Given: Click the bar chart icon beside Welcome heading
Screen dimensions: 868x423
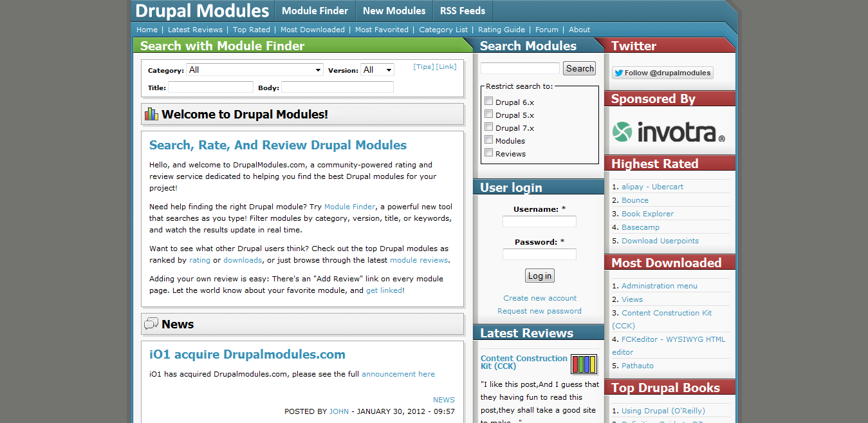Looking at the screenshot, I should (x=151, y=114).
